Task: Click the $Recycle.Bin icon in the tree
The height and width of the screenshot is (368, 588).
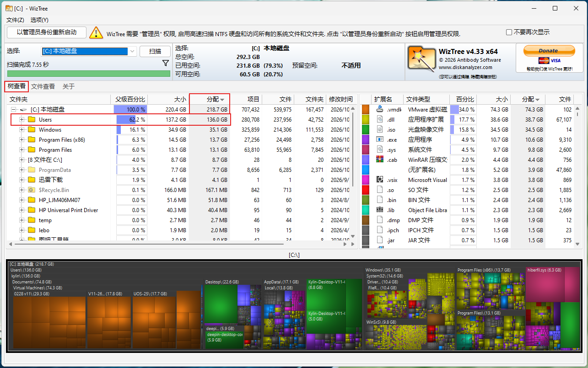Action: (x=32, y=190)
